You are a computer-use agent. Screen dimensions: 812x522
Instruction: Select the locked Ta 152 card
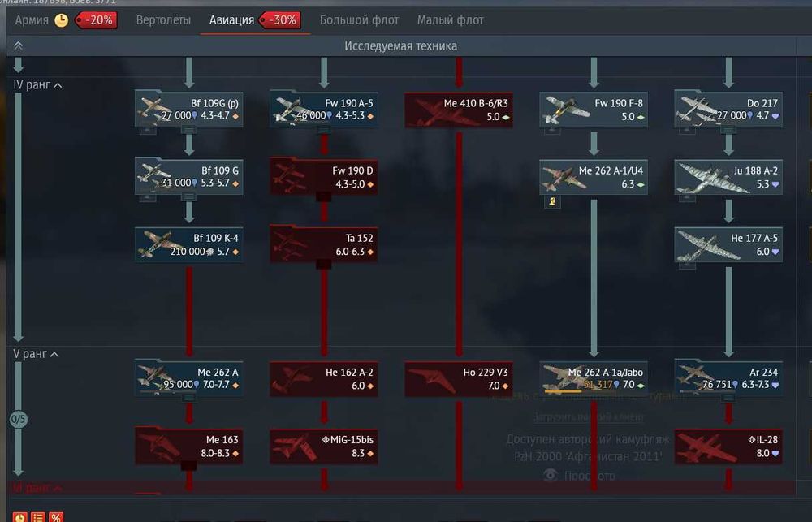pyautogui.click(x=324, y=244)
